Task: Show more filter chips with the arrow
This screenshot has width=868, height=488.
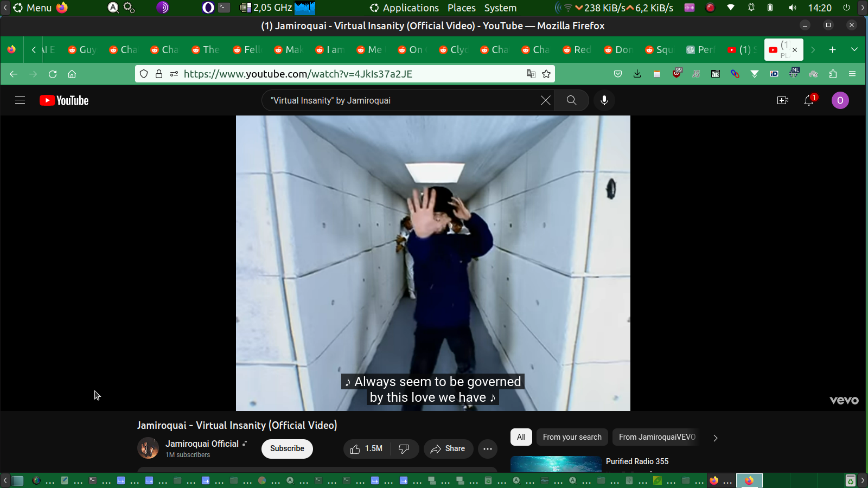Action: pyautogui.click(x=716, y=438)
